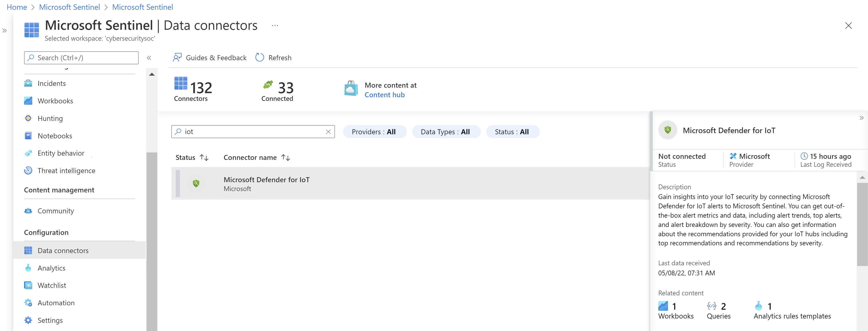Open the 2 Queries related content
This screenshot has width=868, height=331.
tap(718, 311)
